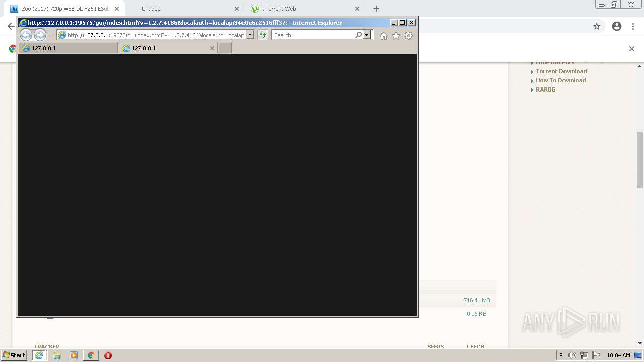Click the Action Center flag tray icon

596,355
